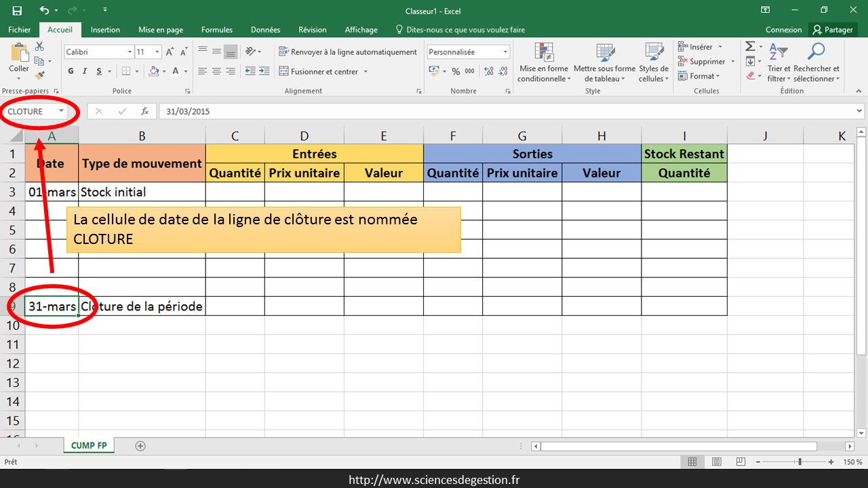Open the Formules ribbon tab

(x=217, y=30)
